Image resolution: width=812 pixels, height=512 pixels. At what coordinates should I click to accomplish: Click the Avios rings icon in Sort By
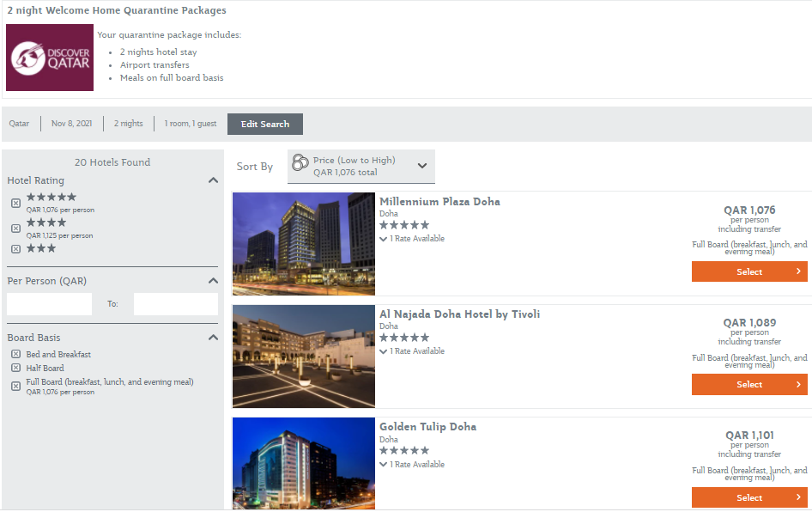click(x=300, y=162)
